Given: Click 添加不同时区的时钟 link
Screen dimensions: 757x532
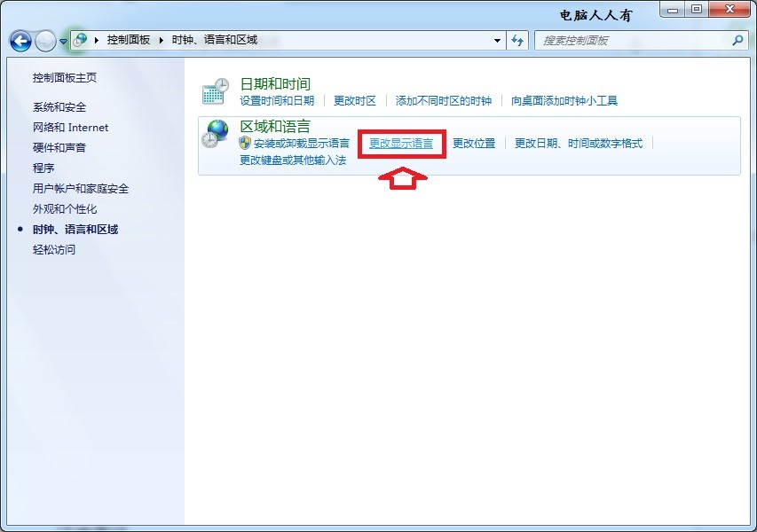Looking at the screenshot, I should click(443, 101).
